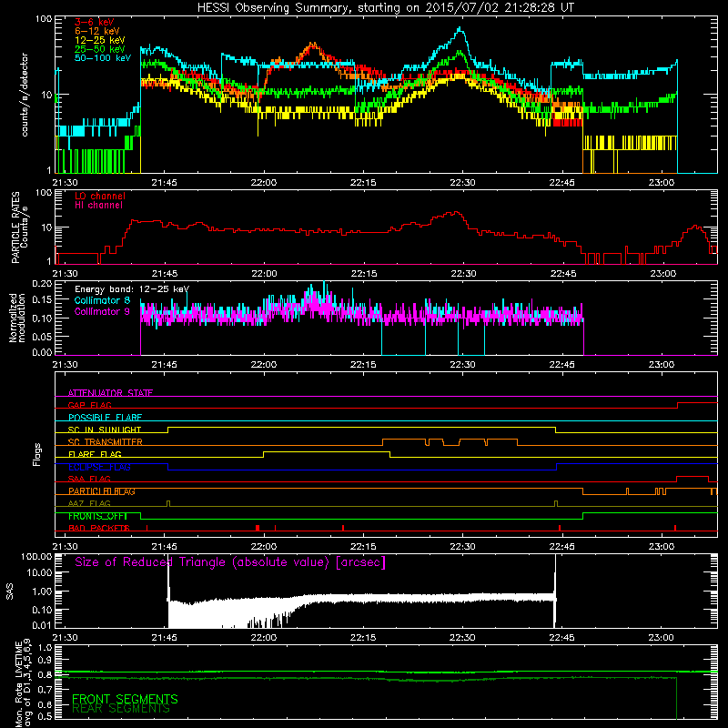Select the PARTICLE_FLAG label
Image resolution: width=728 pixels, height=728 pixels.
tap(102, 491)
